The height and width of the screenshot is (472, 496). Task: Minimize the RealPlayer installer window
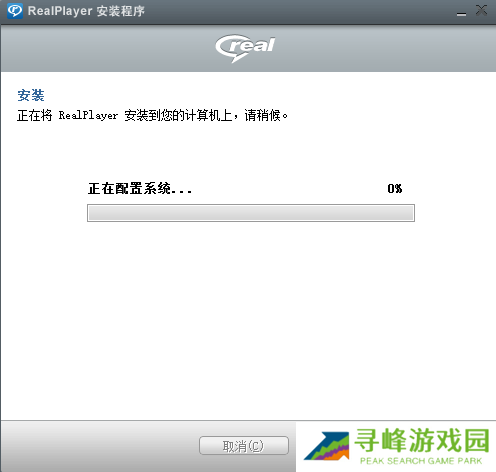coord(461,13)
